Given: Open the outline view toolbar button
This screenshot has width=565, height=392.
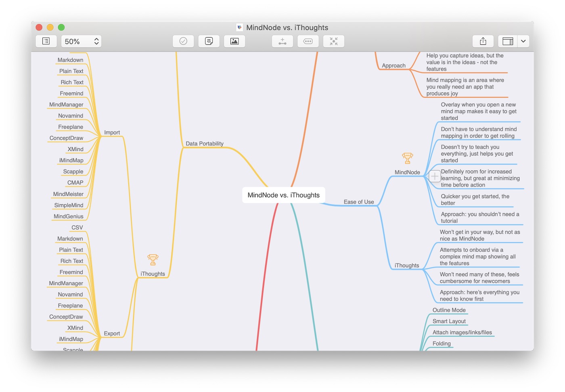Looking at the screenshot, I should click(46, 41).
